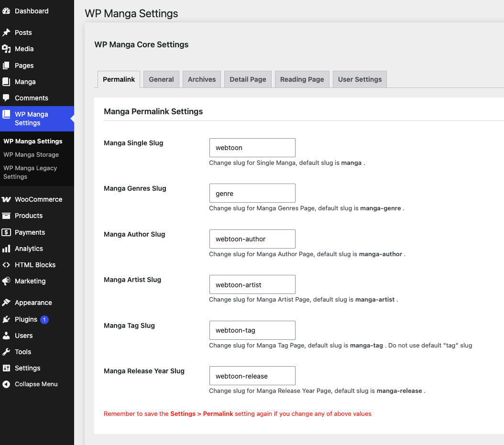This screenshot has height=445, width=504.
Task: Click the WooCommerce logo icon
Action: [x=6, y=199]
